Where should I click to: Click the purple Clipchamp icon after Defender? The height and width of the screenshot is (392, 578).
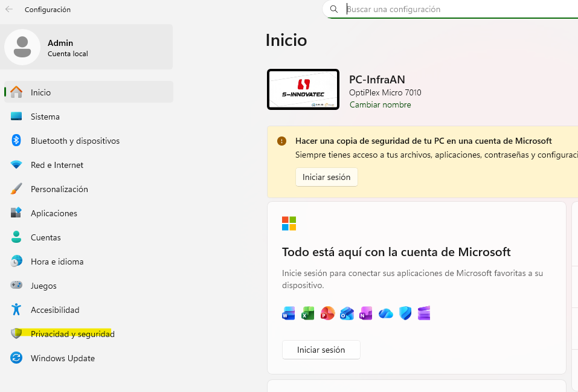[x=424, y=313]
